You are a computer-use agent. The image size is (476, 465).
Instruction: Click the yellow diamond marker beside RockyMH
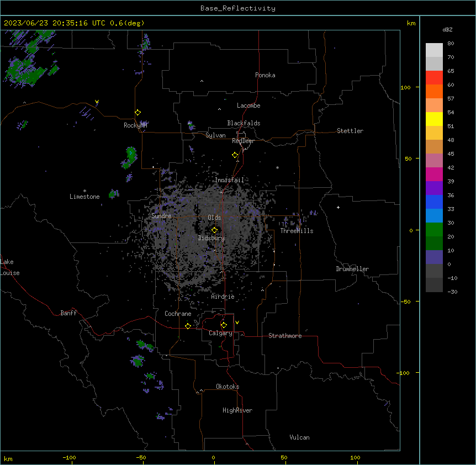(x=138, y=113)
